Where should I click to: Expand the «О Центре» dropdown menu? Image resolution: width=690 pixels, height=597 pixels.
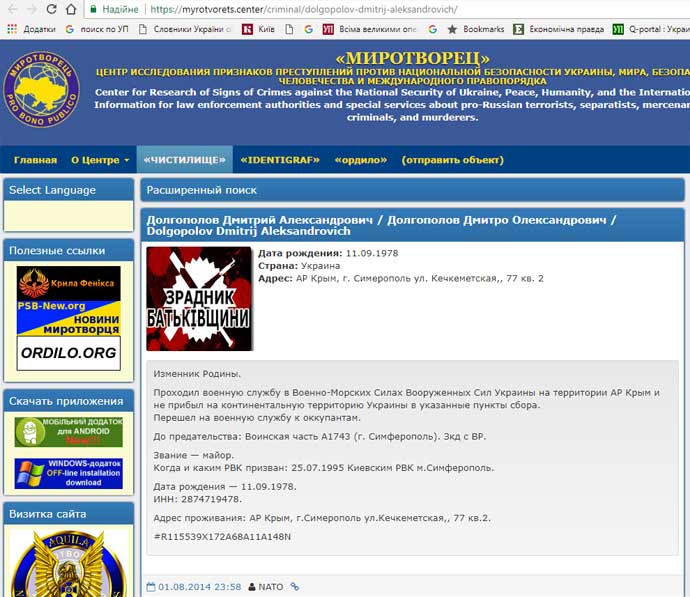point(100,160)
